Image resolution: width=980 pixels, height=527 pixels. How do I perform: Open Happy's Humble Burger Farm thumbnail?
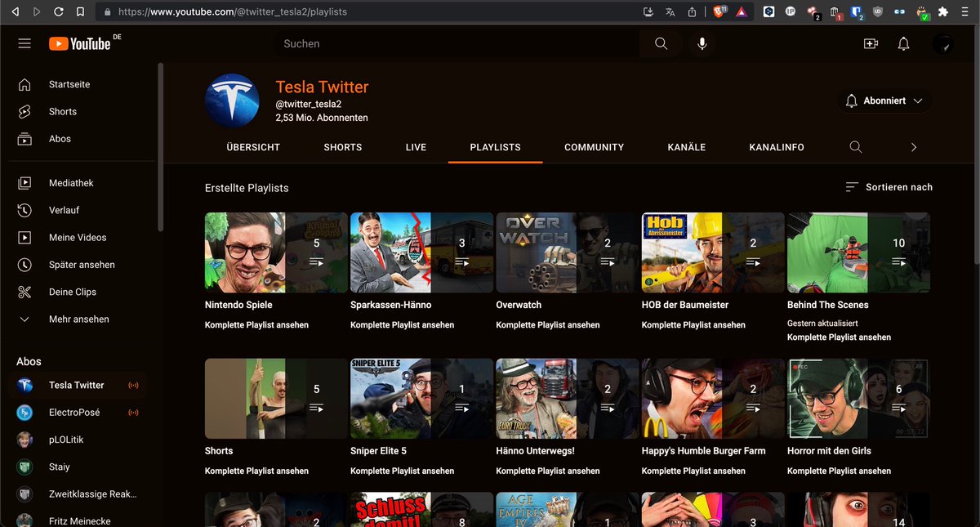pos(713,399)
